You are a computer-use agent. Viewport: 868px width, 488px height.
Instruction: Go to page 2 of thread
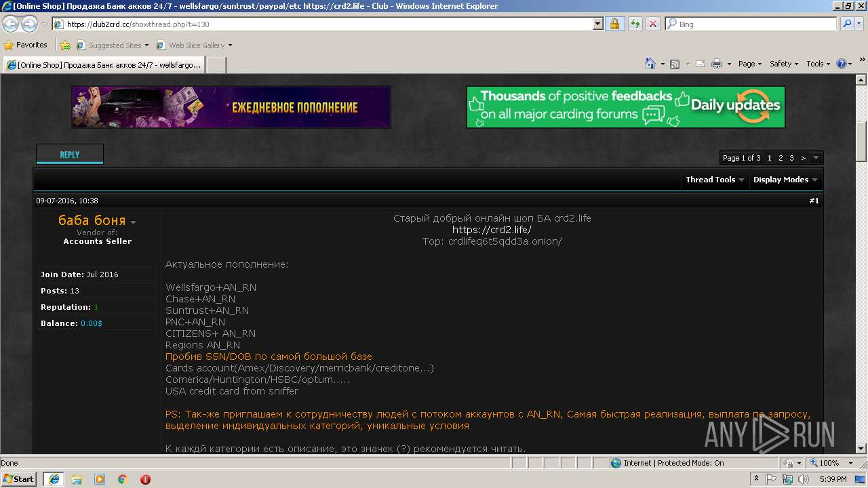[x=781, y=158]
